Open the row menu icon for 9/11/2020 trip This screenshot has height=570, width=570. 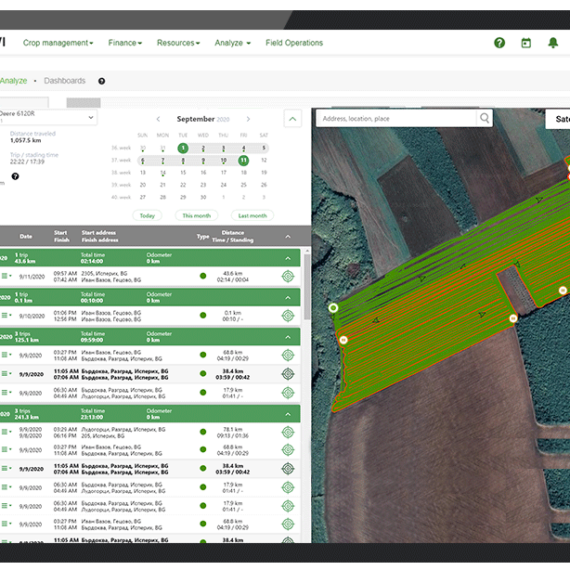pos(6,276)
